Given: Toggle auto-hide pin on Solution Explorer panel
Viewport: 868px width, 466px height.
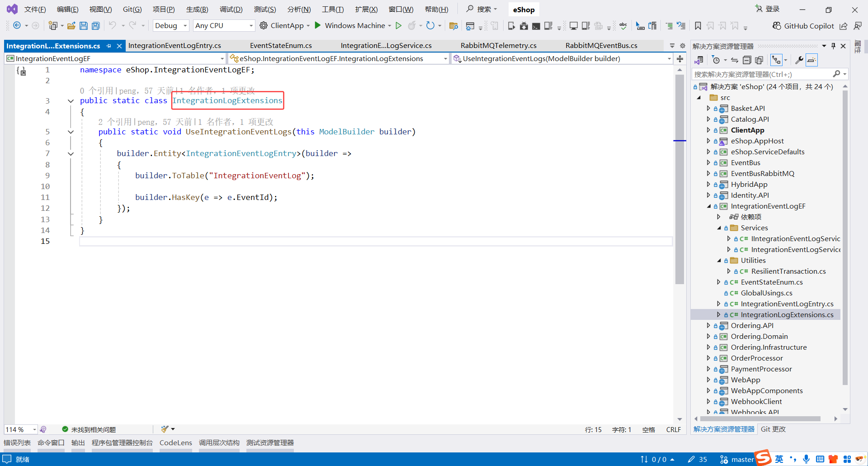Looking at the screenshot, I should [x=833, y=46].
